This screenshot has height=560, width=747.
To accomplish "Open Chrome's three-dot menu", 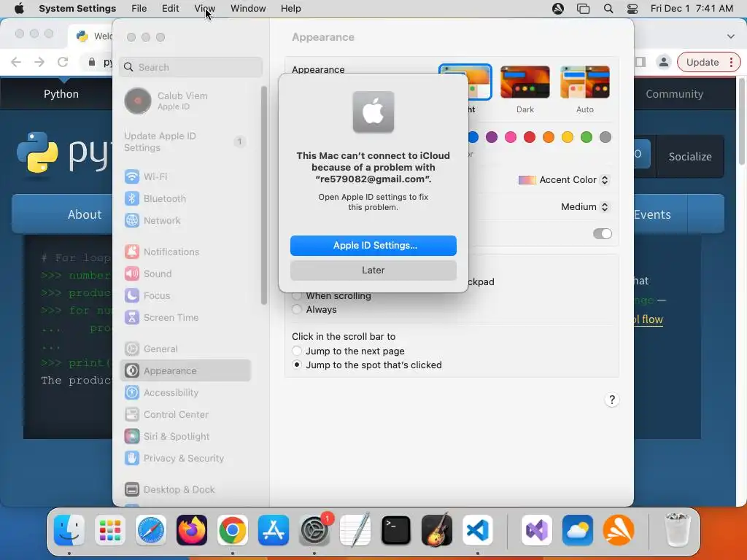I will 731,63.
